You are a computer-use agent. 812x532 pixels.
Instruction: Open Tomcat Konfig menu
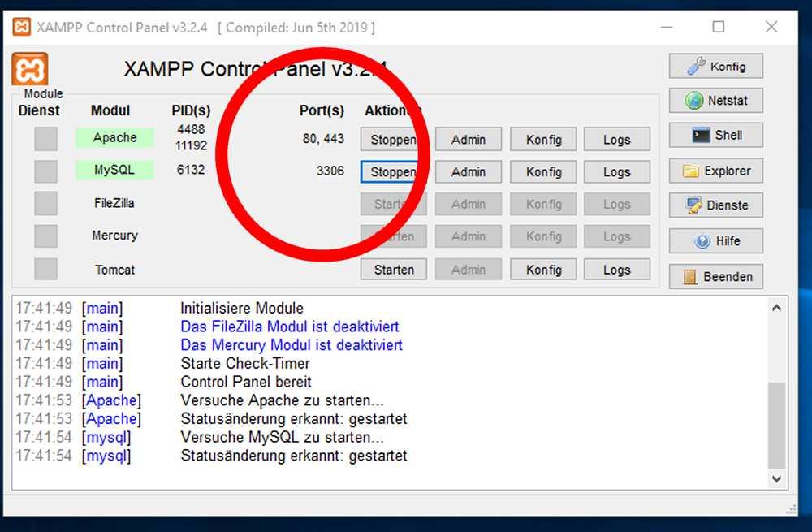543,270
